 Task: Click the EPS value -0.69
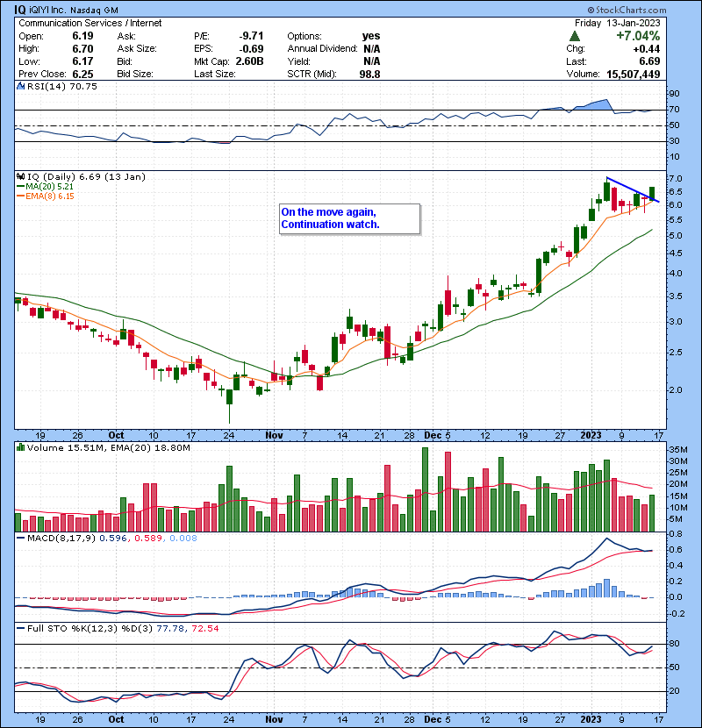251,49
